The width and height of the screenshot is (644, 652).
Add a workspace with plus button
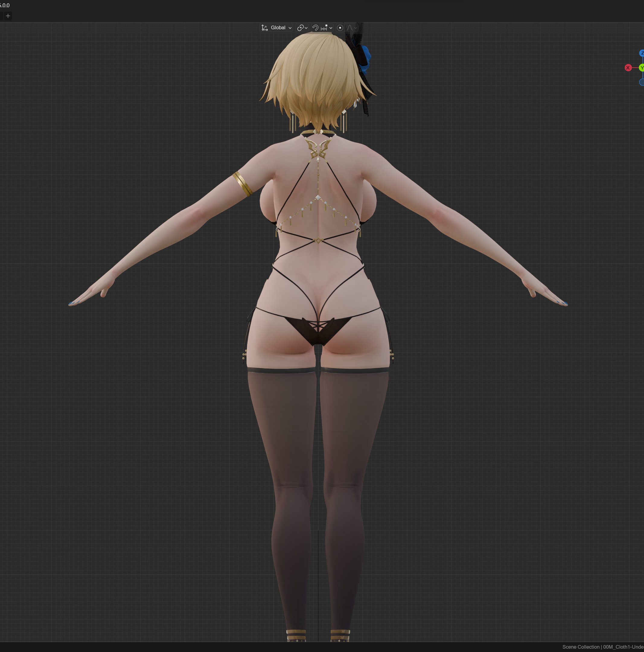[x=8, y=16]
